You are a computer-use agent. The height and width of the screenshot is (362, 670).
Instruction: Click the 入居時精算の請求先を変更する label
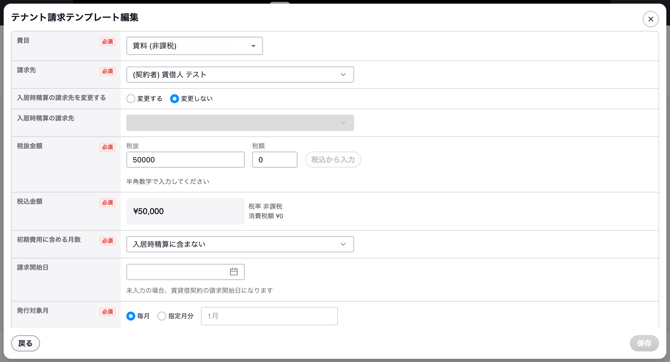[x=61, y=98]
